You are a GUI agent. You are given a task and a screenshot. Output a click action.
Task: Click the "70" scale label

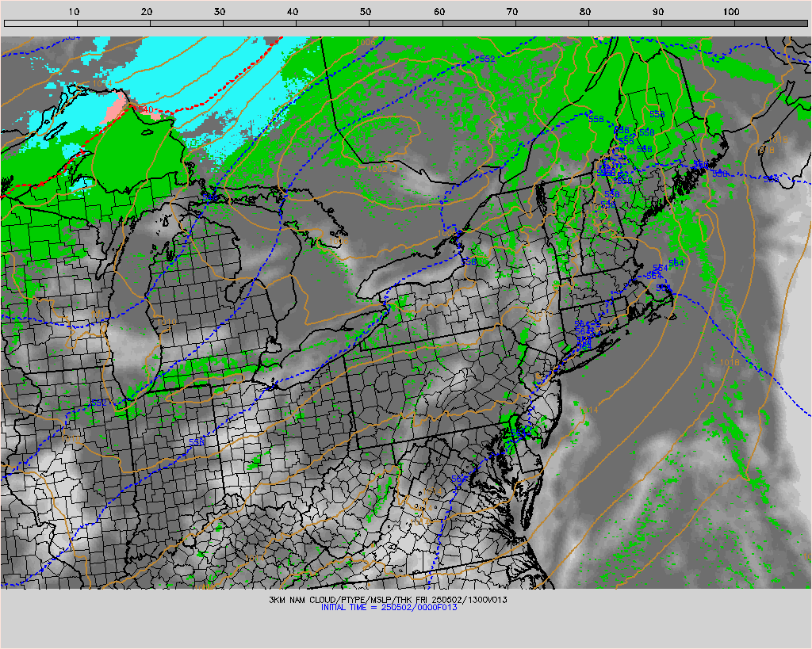click(512, 11)
